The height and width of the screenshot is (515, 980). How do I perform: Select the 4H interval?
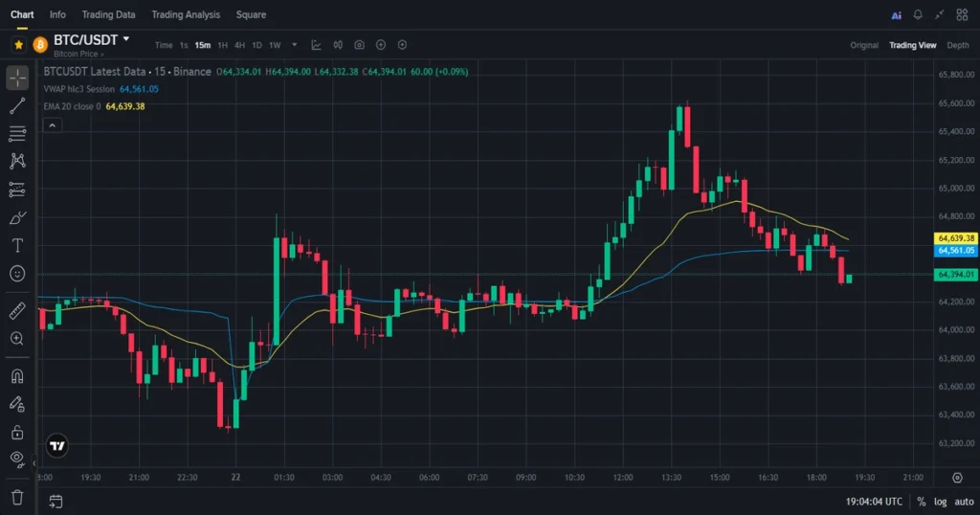pyautogui.click(x=239, y=45)
